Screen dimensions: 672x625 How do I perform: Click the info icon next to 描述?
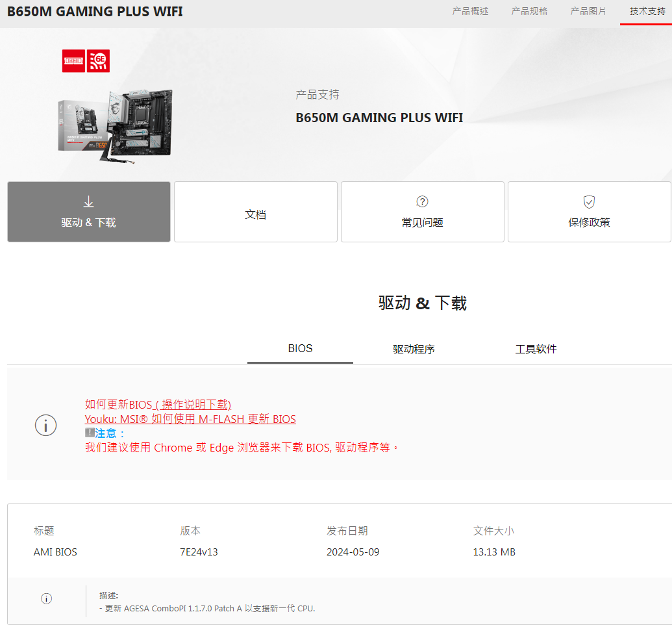coord(46,598)
